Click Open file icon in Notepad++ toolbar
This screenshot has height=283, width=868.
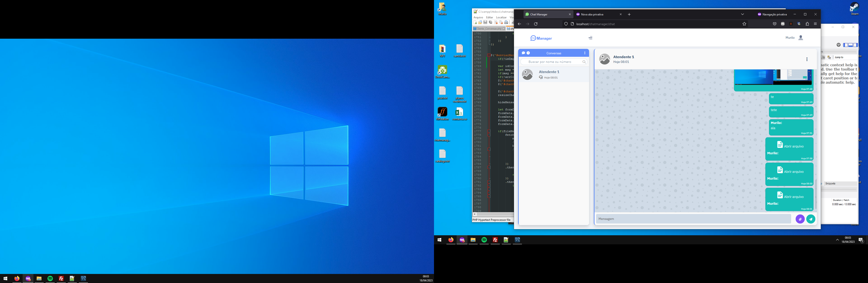480,23
